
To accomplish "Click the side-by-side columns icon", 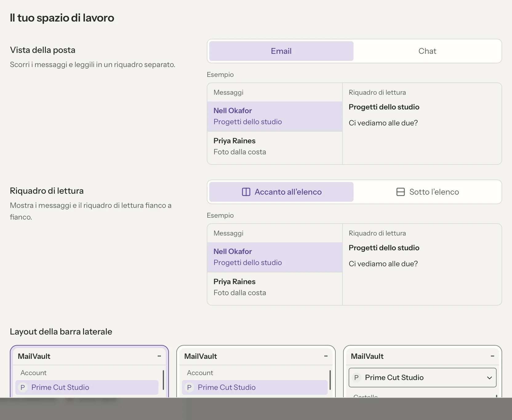I will pyautogui.click(x=246, y=192).
